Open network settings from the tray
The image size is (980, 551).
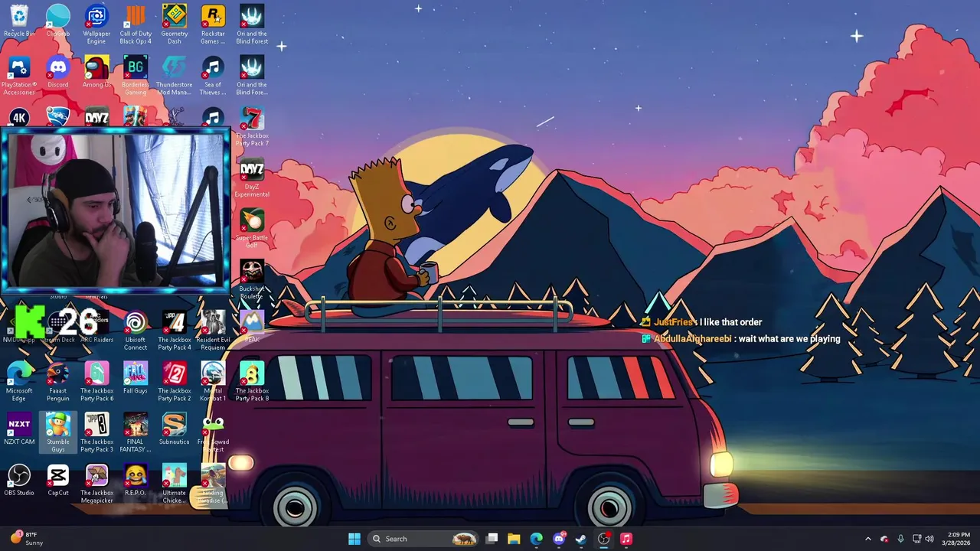coord(917,539)
